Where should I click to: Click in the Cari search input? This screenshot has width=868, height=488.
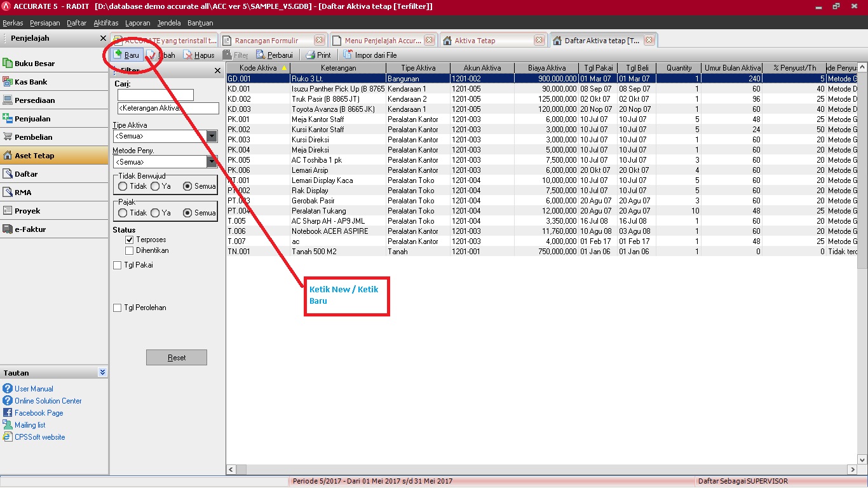pyautogui.click(x=155, y=95)
